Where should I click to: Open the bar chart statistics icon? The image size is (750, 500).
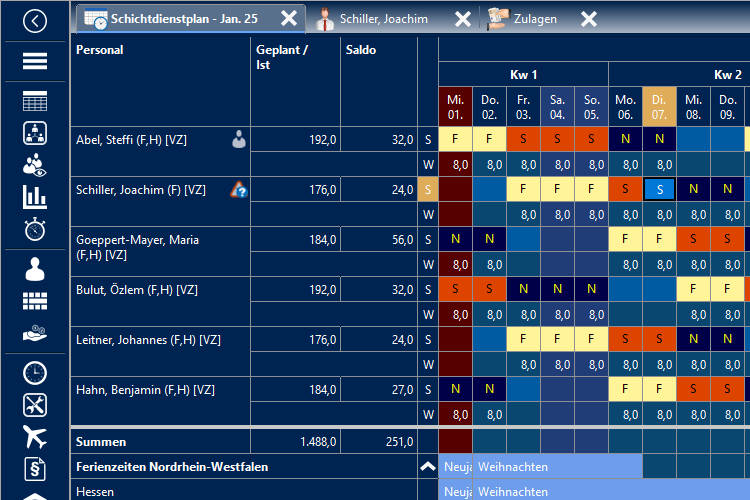[35, 197]
